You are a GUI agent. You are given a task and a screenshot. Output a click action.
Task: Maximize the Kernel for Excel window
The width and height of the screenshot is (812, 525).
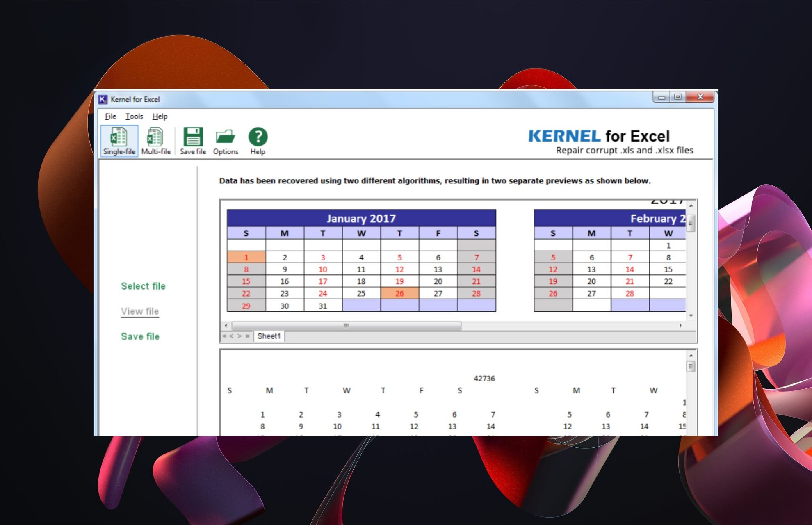click(678, 97)
